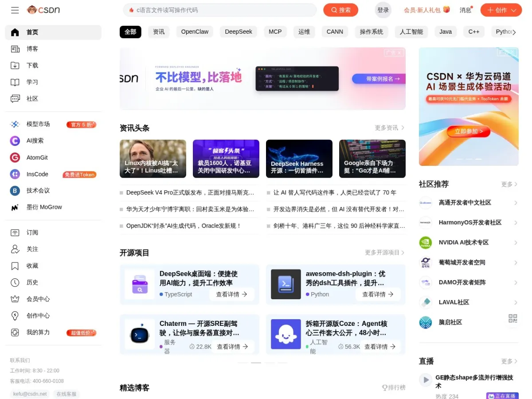Open the 创作中心 lightbulb icon
Viewport: 532px width, 399px height.
coord(15,316)
